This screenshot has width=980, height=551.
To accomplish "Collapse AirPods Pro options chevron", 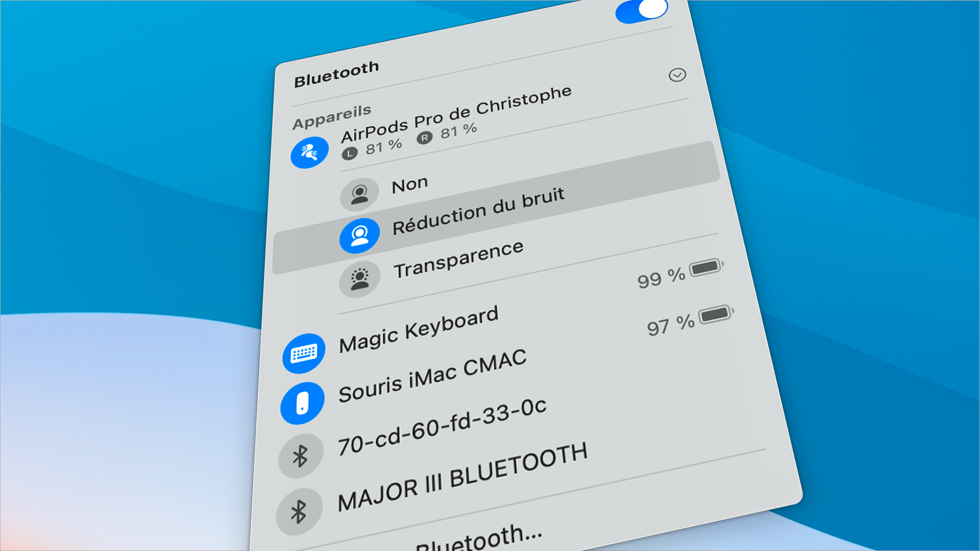I will (677, 75).
